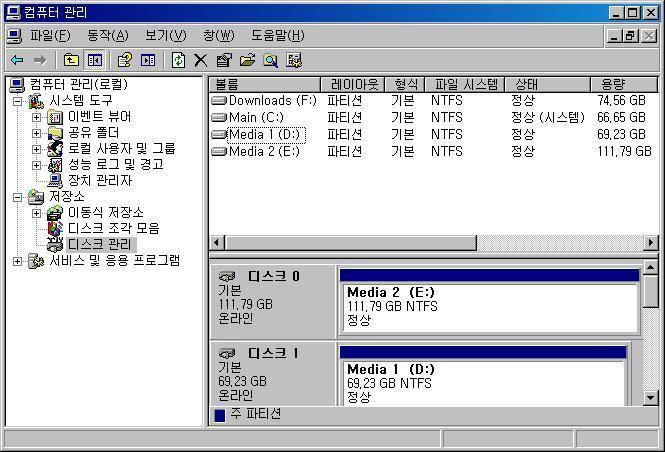Image resolution: width=665 pixels, height=452 pixels.
Task: Click the 공유 폴더 folder icon
Action: [x=55, y=133]
